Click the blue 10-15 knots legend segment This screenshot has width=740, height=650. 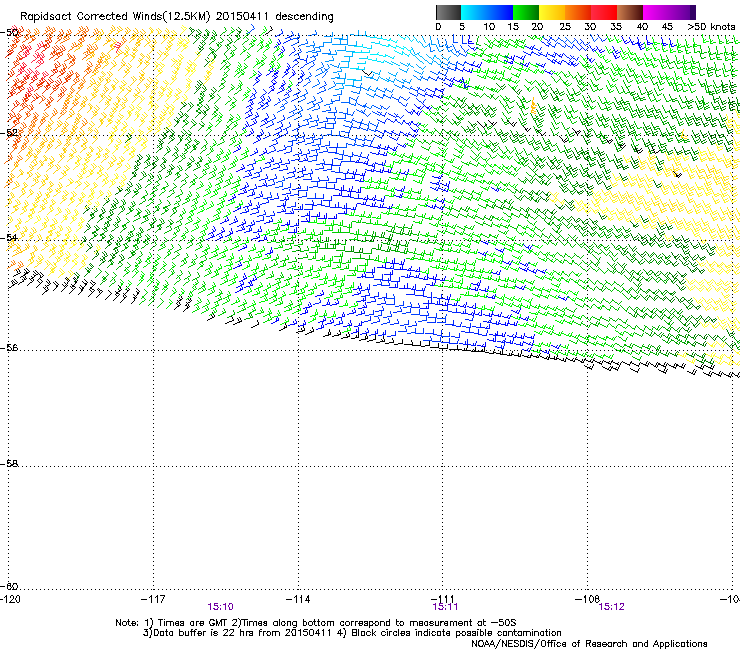500,12
